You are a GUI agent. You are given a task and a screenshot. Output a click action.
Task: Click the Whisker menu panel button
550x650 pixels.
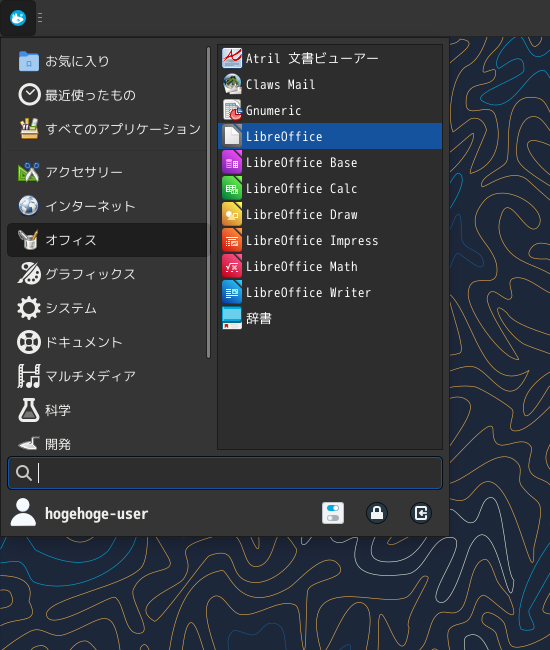coord(18,18)
